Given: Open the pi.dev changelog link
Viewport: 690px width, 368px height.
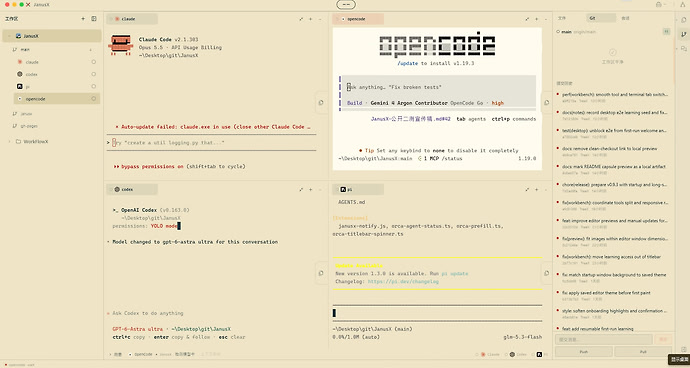Looking at the screenshot, I should 403,281.
